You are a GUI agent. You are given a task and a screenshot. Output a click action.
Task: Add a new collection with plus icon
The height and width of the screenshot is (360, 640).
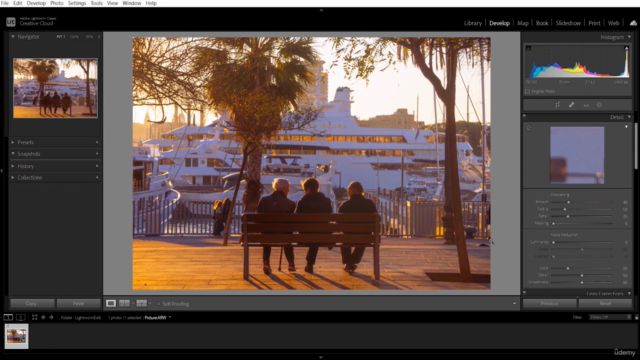click(97, 178)
